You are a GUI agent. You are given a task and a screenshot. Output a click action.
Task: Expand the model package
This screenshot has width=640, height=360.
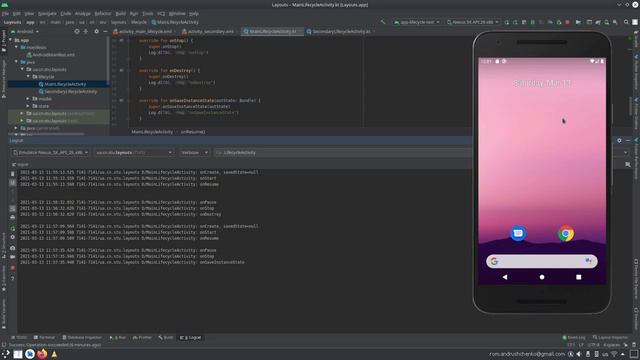click(28, 99)
